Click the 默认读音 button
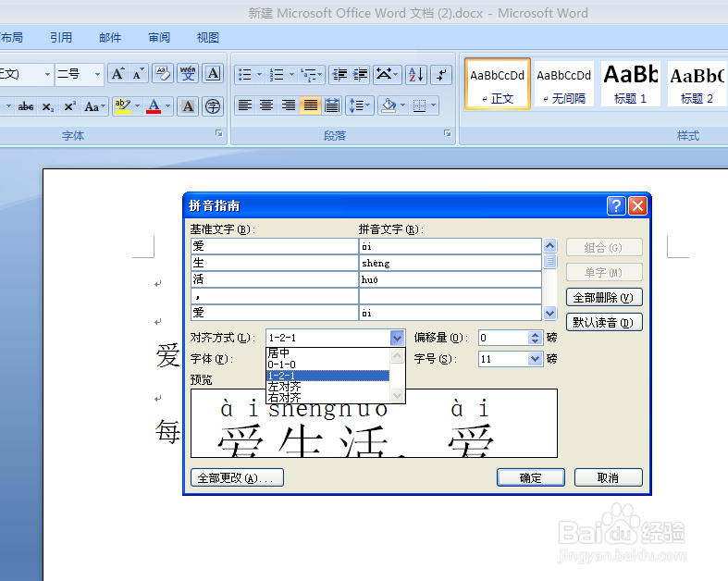Image resolution: width=728 pixels, height=581 pixels. point(604,322)
